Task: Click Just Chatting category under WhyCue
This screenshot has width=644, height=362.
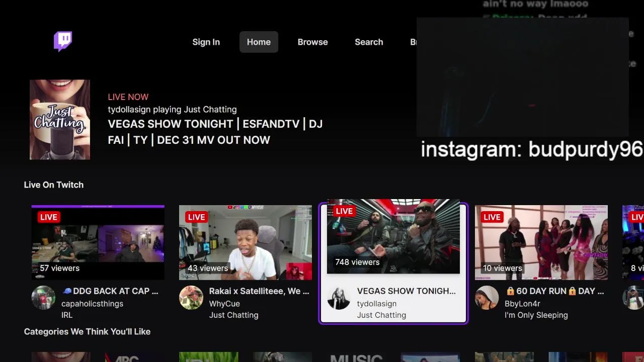Action: pyautogui.click(x=234, y=315)
